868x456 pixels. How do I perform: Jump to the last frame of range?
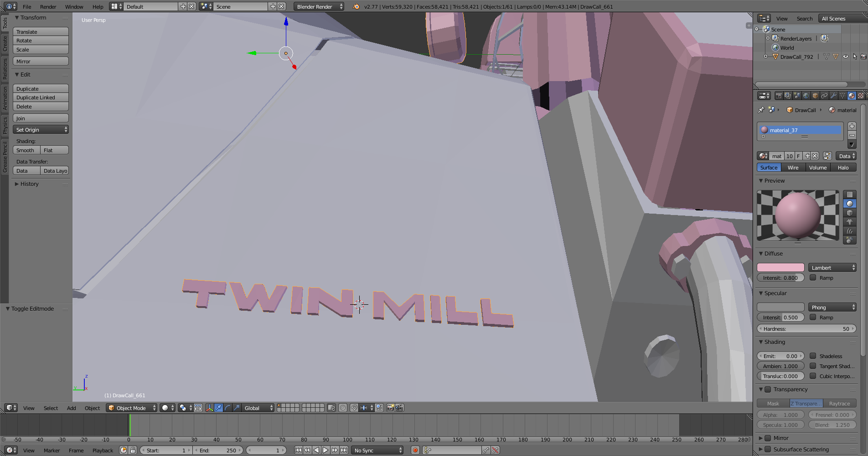(x=344, y=450)
